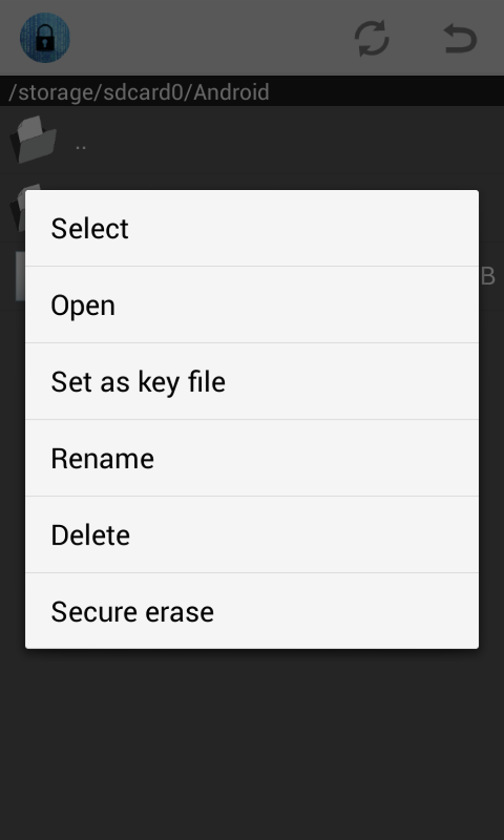Choose 'Secure erase' from the menu
This screenshot has height=840, width=504.
pos(132,611)
